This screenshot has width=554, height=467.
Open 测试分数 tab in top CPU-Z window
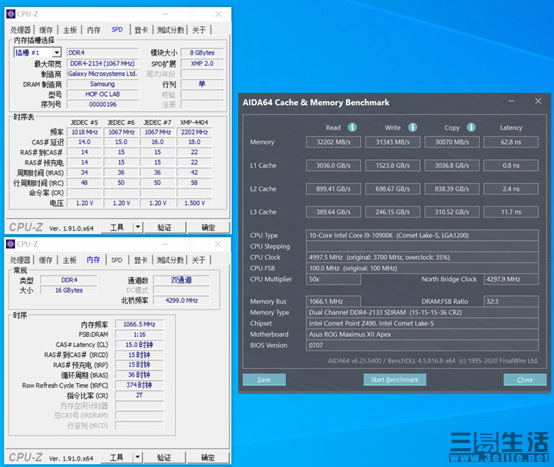click(x=170, y=30)
